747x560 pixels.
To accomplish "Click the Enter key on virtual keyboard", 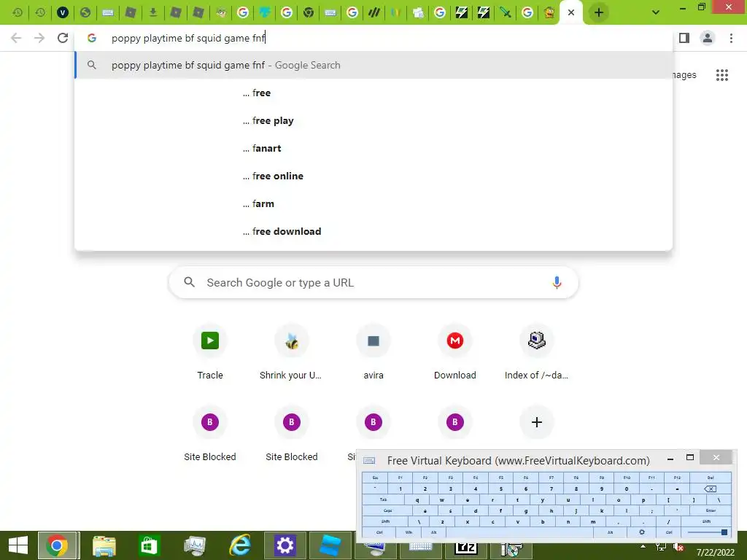I will [x=711, y=510].
